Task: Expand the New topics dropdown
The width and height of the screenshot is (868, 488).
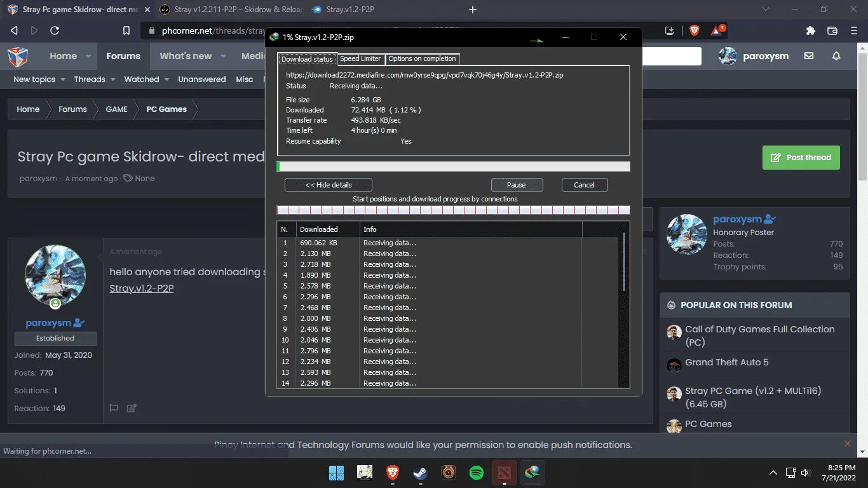Action: (x=62, y=80)
